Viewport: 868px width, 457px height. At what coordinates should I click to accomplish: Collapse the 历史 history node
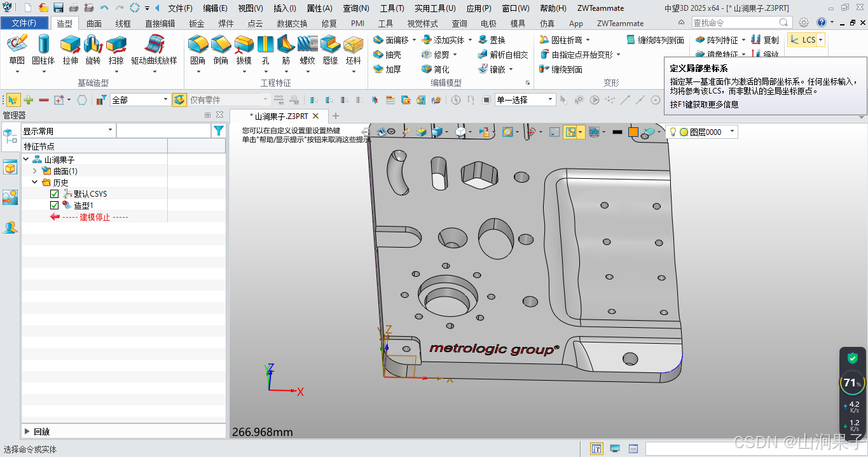pos(35,183)
